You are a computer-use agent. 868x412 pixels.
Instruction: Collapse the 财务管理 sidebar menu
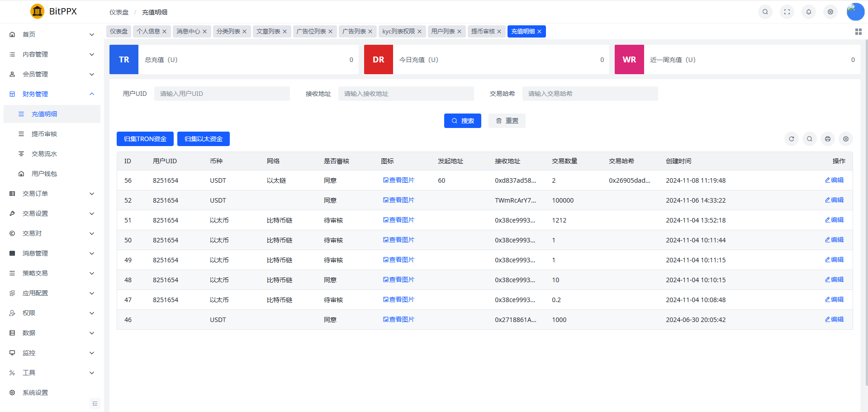52,94
